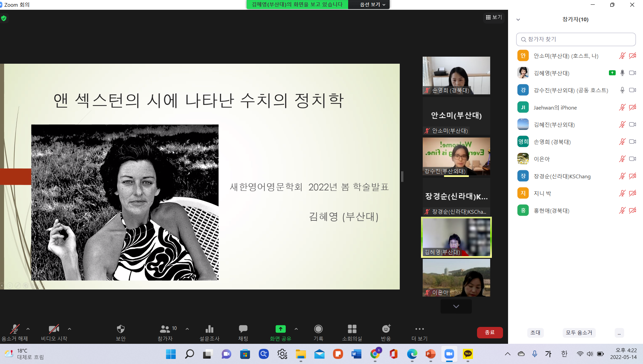Open the Chat (채팅) panel

(243, 332)
